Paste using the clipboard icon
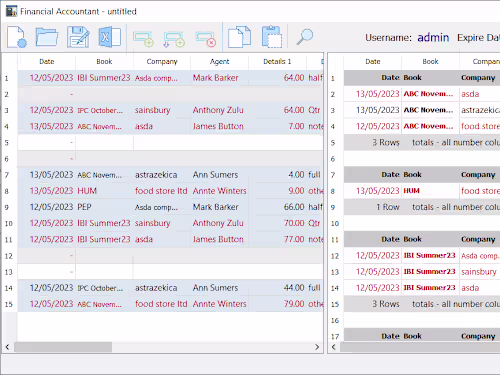The image size is (500, 375). (x=272, y=37)
